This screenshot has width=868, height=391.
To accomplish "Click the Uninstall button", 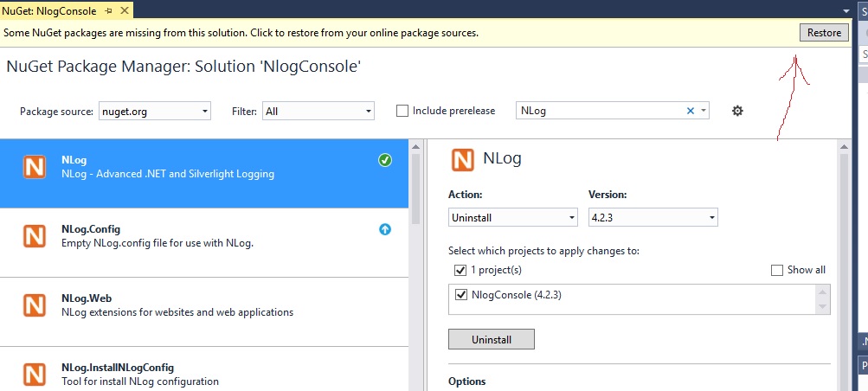I will click(x=491, y=340).
